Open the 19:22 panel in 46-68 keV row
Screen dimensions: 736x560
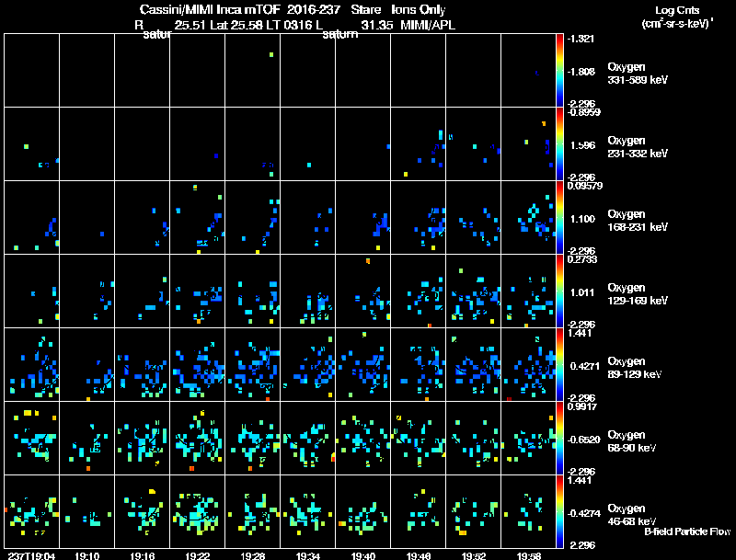[x=197, y=511]
